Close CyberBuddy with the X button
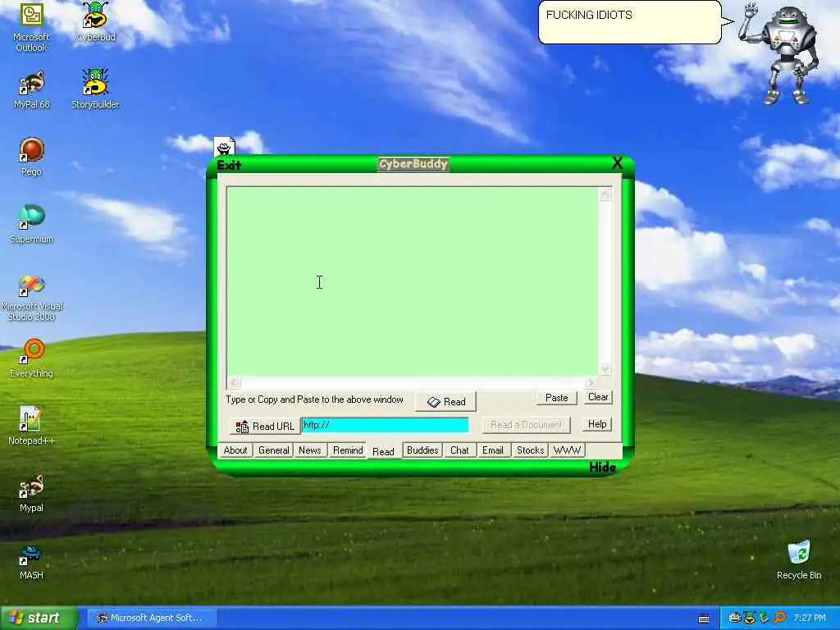 tap(617, 163)
